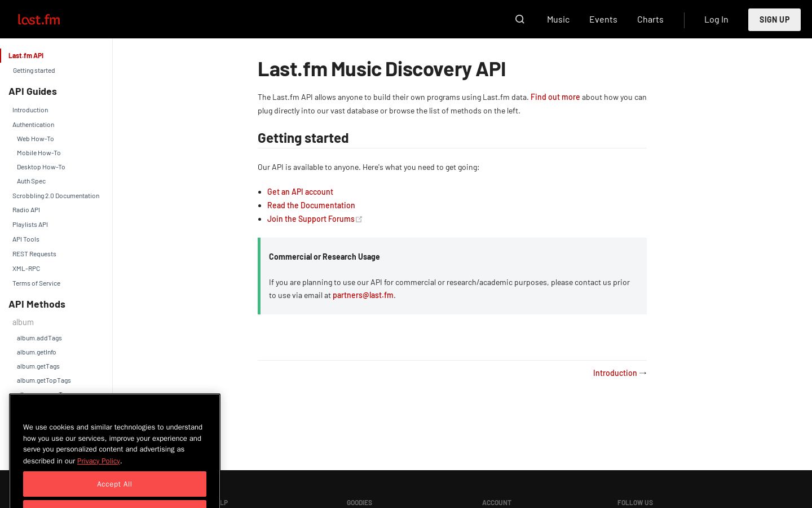Open Radio API guide
The width and height of the screenshot is (812, 508).
pos(26,210)
